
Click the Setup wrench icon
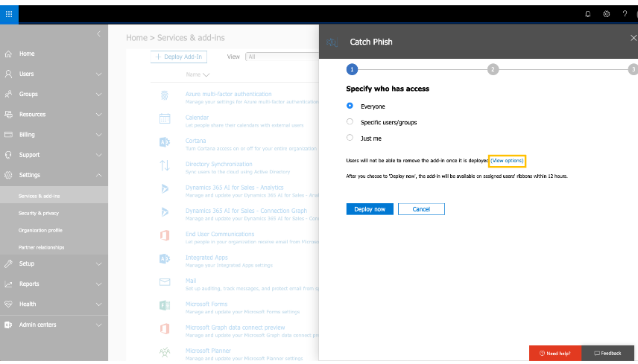tap(8, 264)
